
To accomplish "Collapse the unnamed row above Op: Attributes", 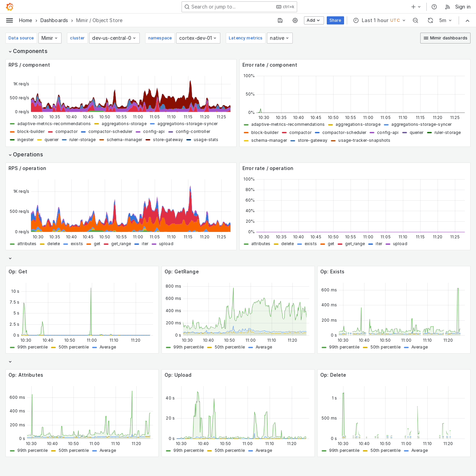I will point(10,362).
